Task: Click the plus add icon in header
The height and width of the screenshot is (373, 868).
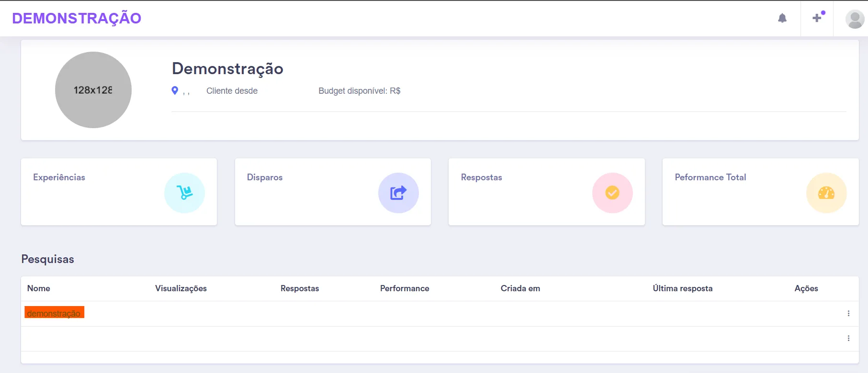Action: [817, 18]
